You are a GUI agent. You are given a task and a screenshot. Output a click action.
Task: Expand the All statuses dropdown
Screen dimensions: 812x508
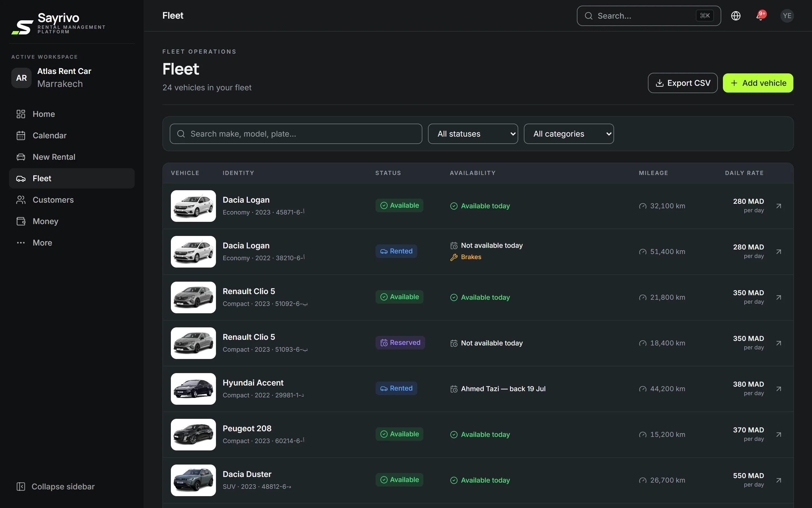pyautogui.click(x=473, y=134)
